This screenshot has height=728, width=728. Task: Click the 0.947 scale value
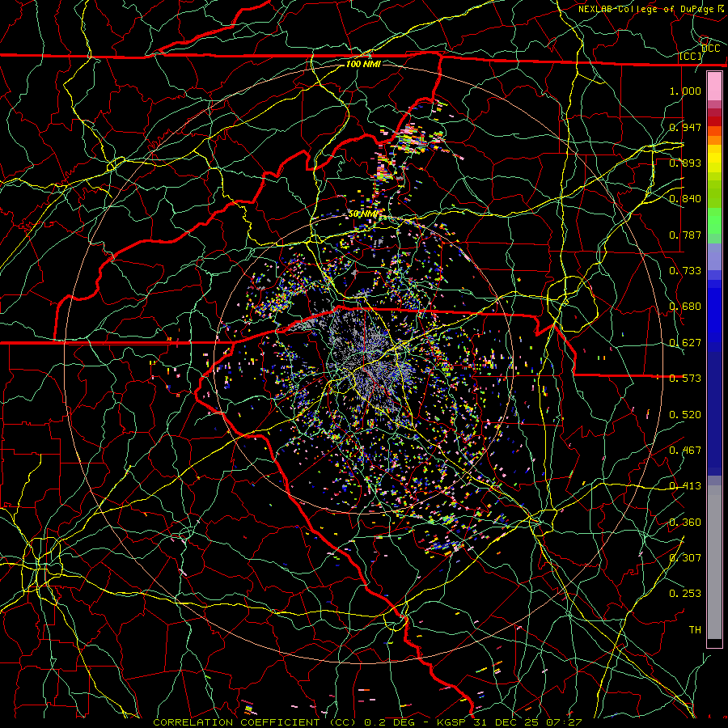(x=685, y=127)
